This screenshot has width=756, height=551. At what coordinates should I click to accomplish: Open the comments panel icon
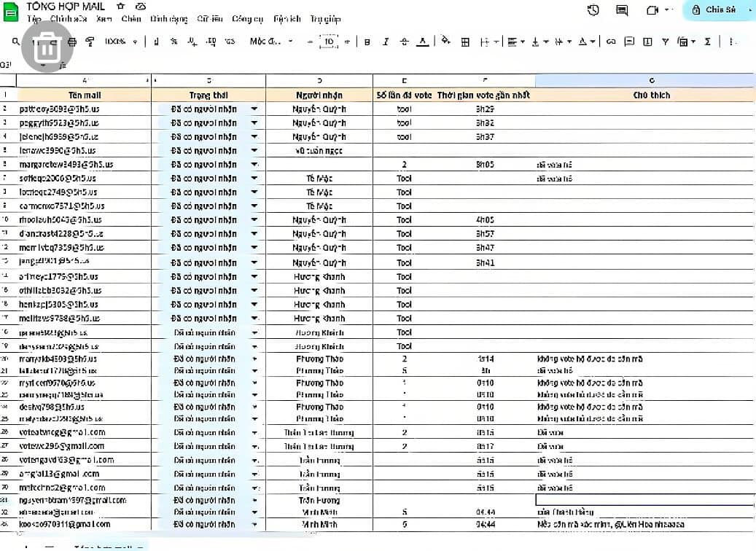click(622, 10)
